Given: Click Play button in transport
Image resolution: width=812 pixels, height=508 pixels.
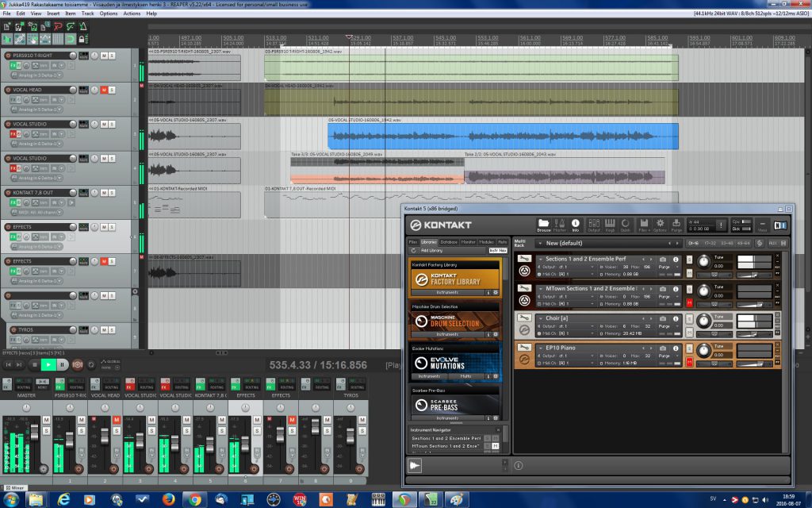Looking at the screenshot, I should pos(48,365).
